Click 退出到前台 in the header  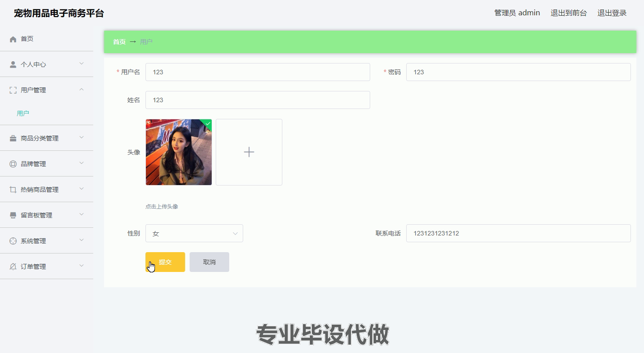tap(569, 13)
